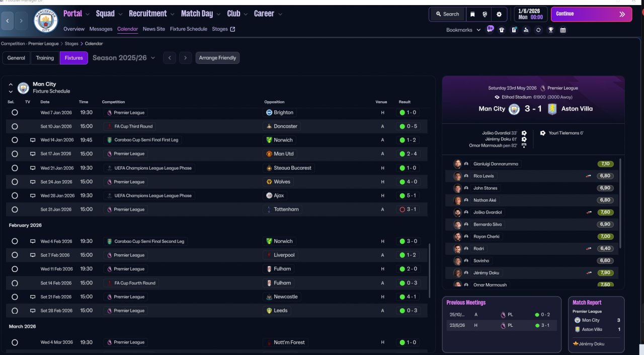644x355 pixels.
Task: Select radio button for Steaua Bucarest fixture
Action: [15, 168]
